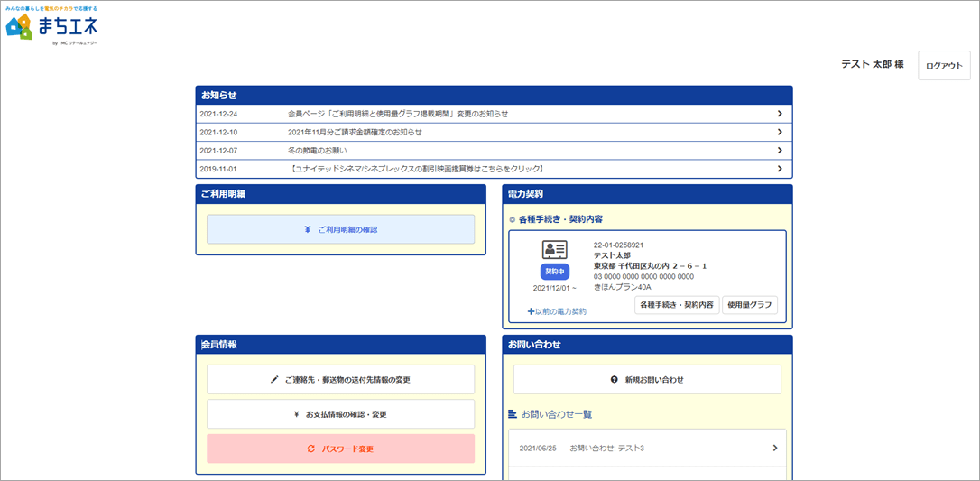Click the list icon beside お問い合わせ一覧

(513, 414)
